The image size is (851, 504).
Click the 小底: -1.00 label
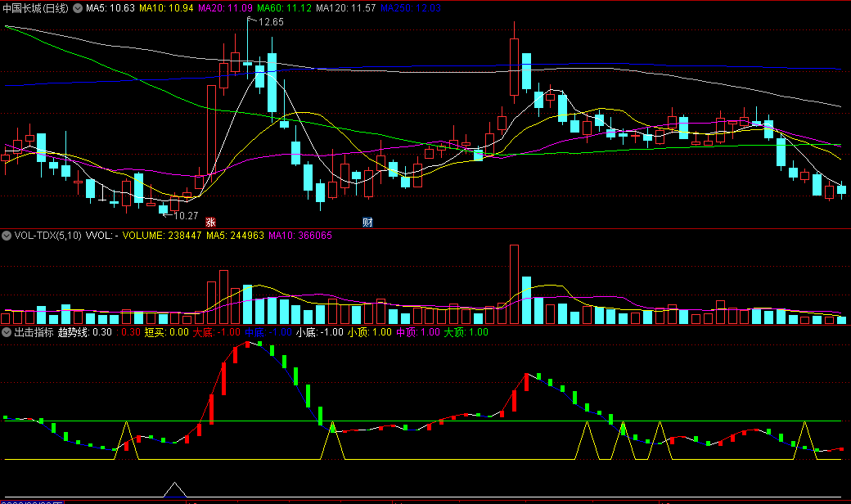click(320, 332)
